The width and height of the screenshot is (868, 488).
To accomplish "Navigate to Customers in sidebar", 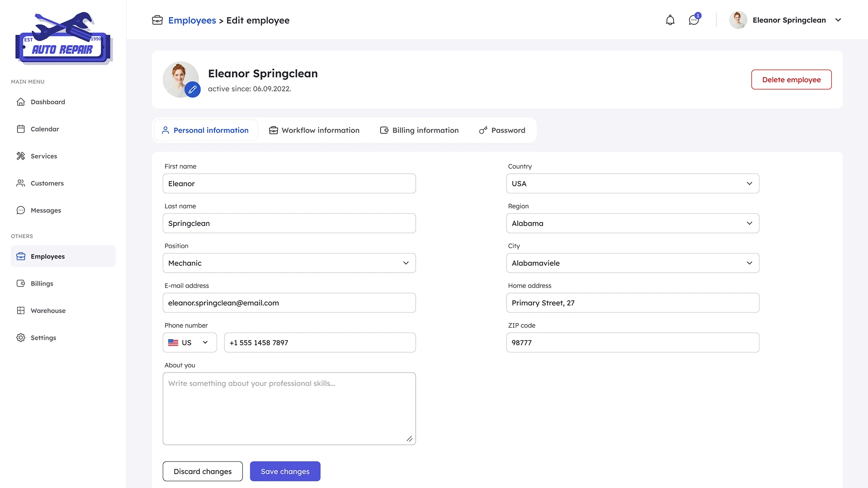I will 47,183.
